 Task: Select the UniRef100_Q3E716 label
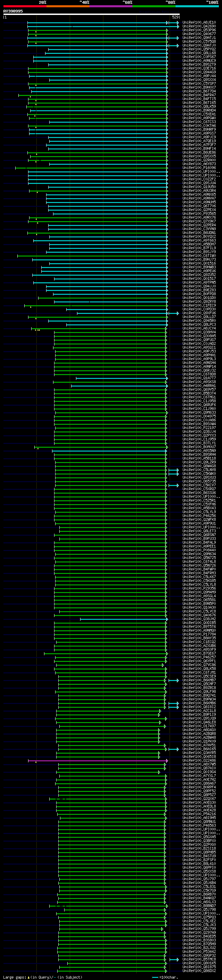[199, 68]
